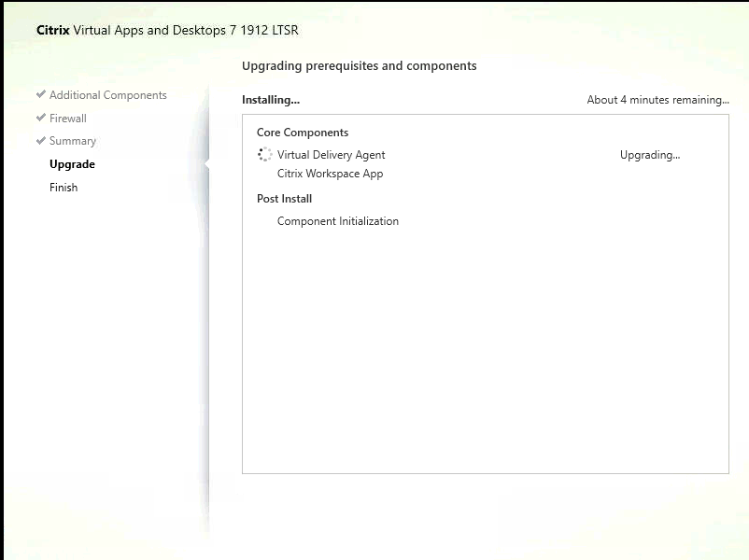749x560 pixels.
Task: Click the Upgrading... status text
Action: [x=650, y=155]
